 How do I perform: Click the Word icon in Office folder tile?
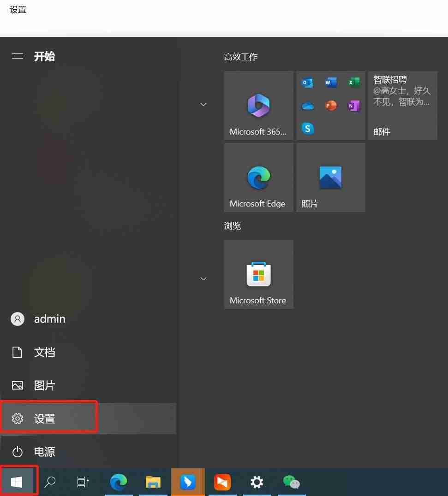[x=330, y=83]
